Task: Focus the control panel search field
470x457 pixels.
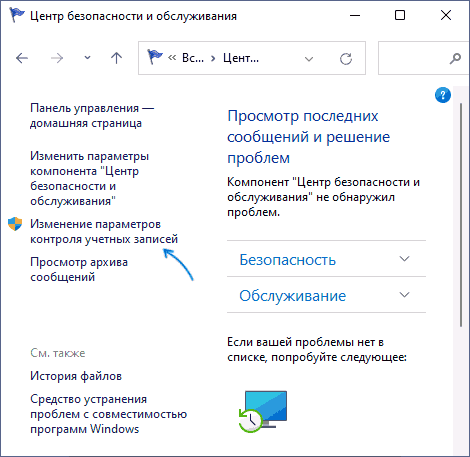Action: 424,58
